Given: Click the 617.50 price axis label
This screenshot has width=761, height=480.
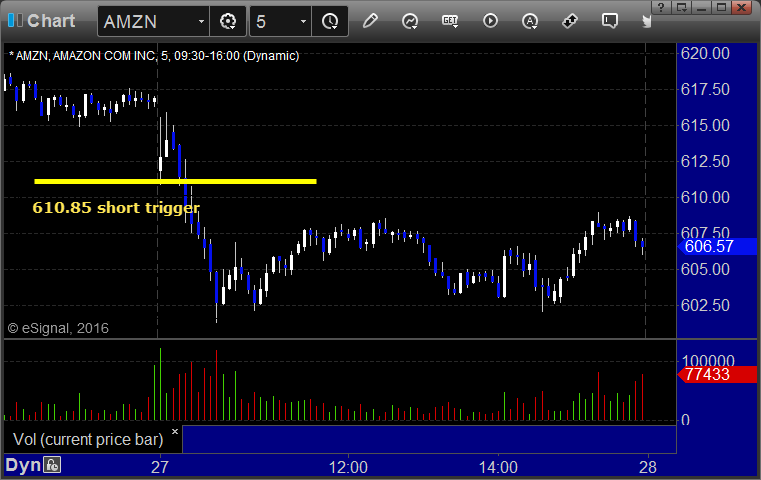Looking at the screenshot, I should 705,89.
